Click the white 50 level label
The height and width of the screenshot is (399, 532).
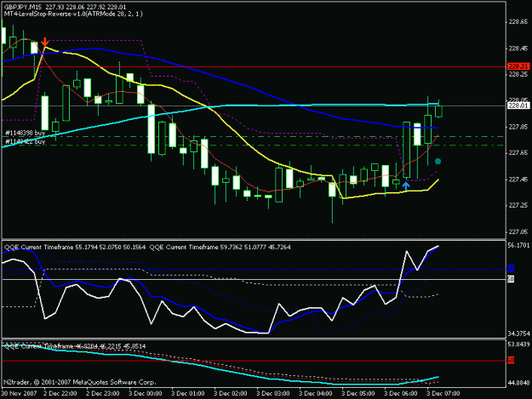511,279
